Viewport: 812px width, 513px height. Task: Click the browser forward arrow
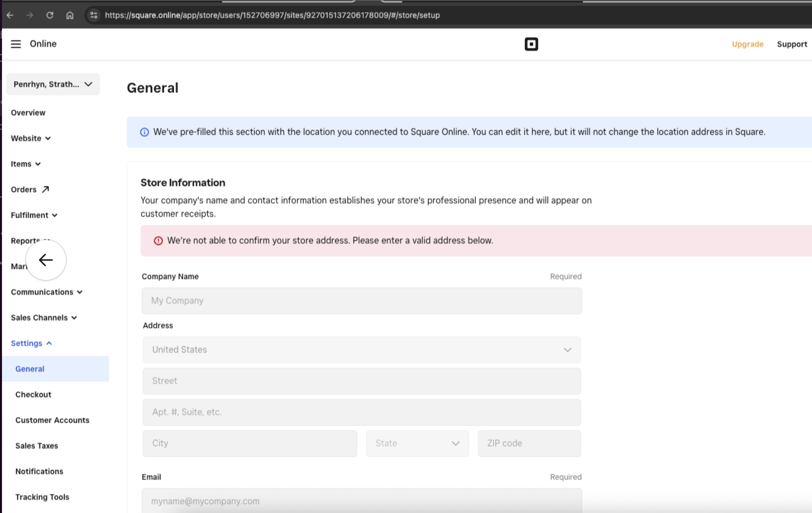click(x=30, y=15)
